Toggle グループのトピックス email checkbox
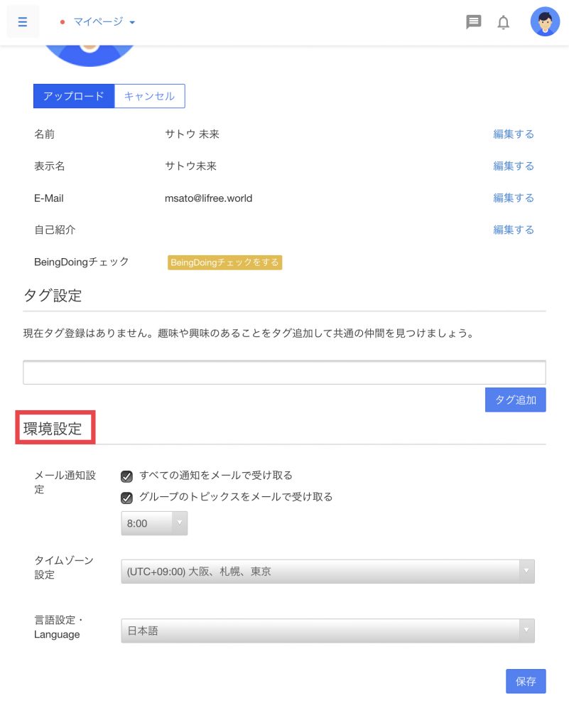This screenshot has width=569, height=728. [x=127, y=498]
